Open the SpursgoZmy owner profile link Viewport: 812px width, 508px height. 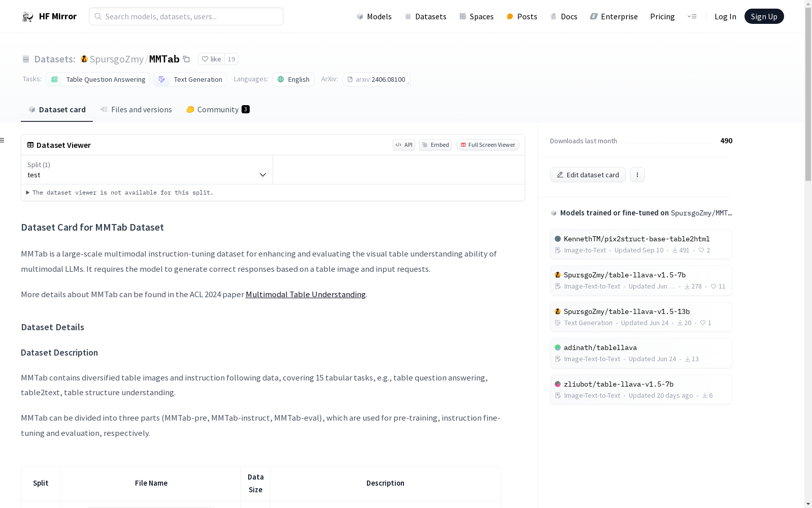pyautogui.click(x=116, y=59)
